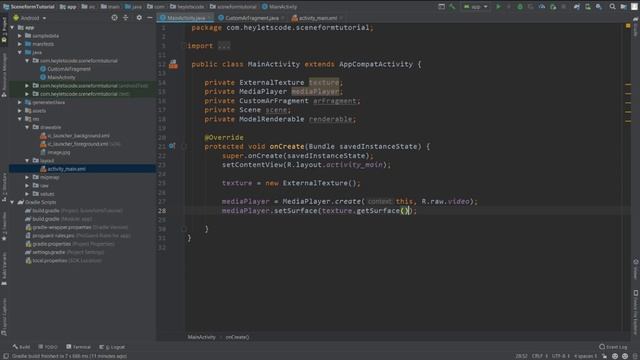The height and width of the screenshot is (360, 640).
Task: Open the Build tool window
Action: click(x=21, y=347)
